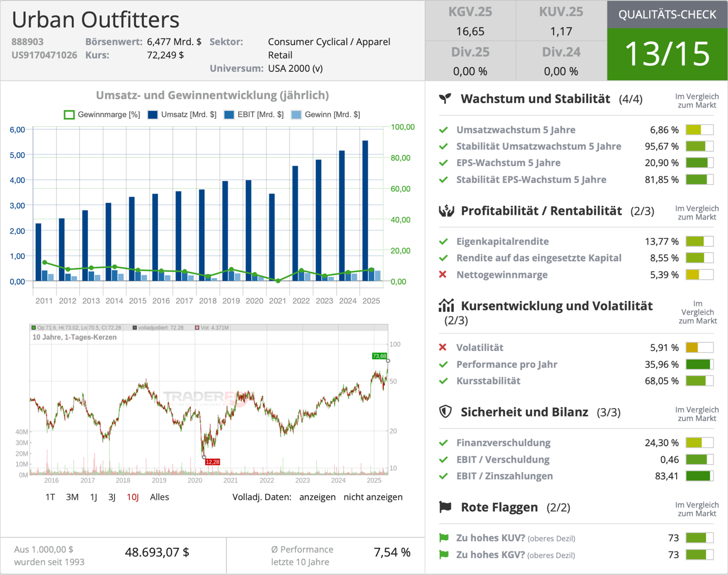Click the Kurs value 72,249 $

[165, 55]
